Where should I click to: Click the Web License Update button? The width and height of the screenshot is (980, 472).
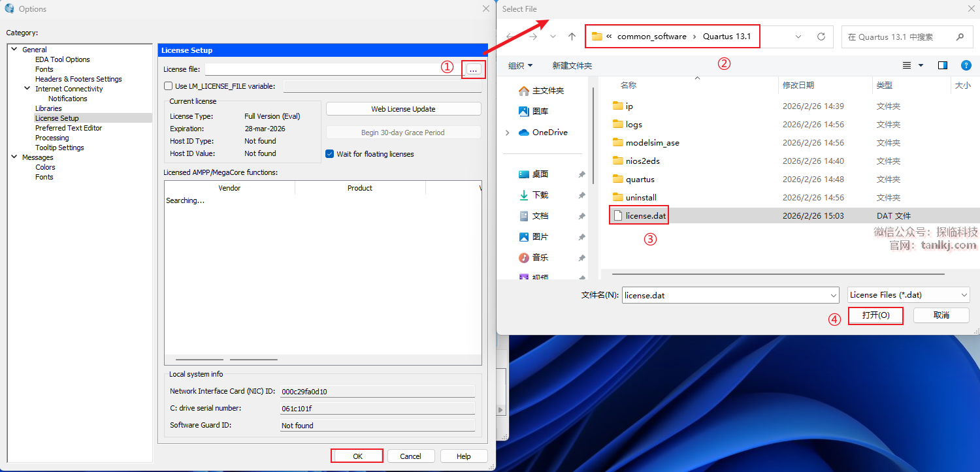point(403,109)
